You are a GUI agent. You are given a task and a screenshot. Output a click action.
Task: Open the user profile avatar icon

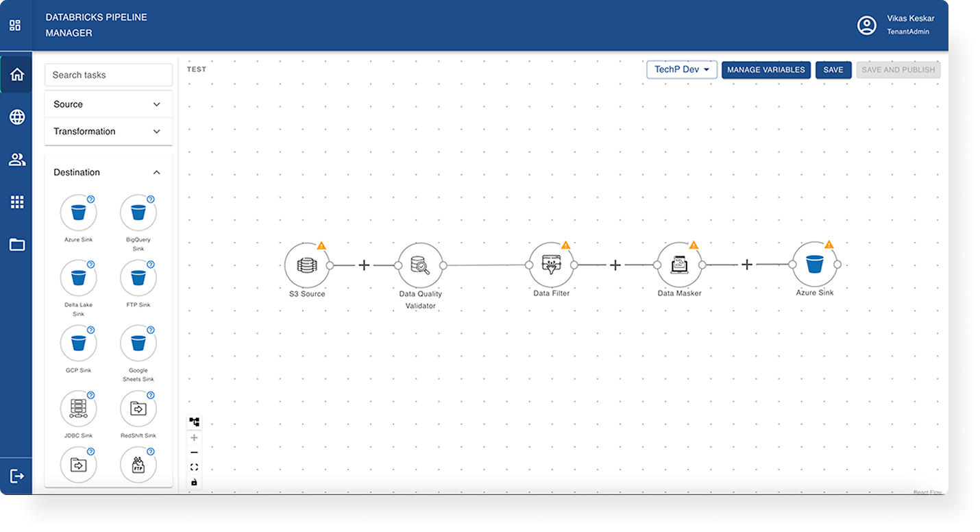pyautogui.click(x=867, y=25)
